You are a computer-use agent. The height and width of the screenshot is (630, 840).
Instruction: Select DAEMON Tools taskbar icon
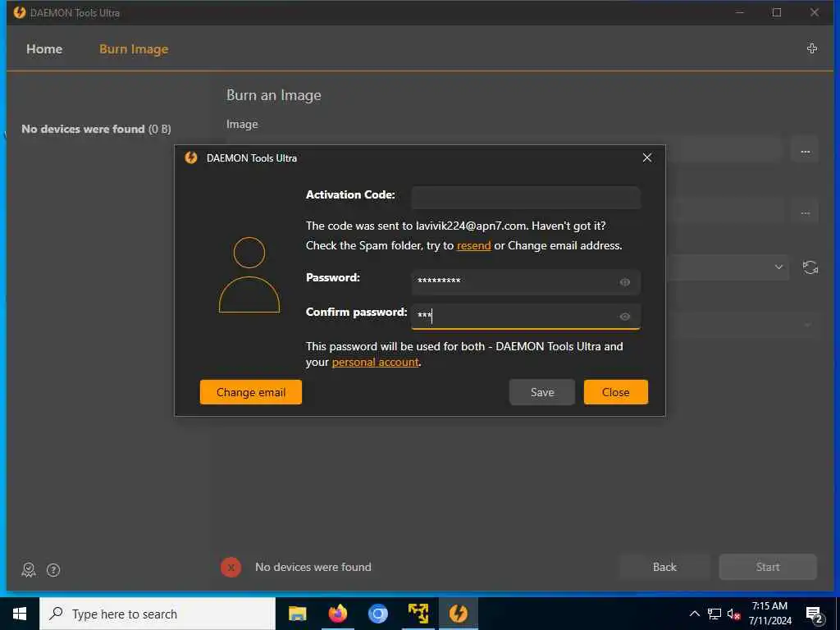point(458,614)
